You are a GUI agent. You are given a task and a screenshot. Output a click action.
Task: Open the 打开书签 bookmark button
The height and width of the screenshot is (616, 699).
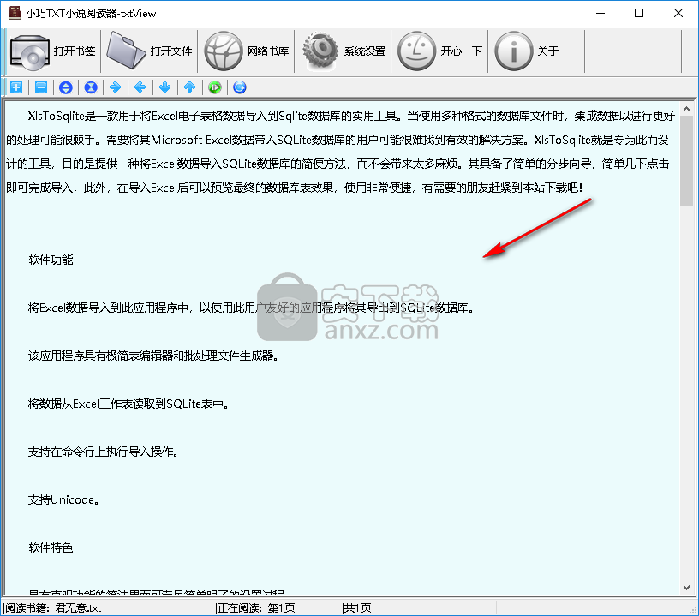(x=53, y=51)
